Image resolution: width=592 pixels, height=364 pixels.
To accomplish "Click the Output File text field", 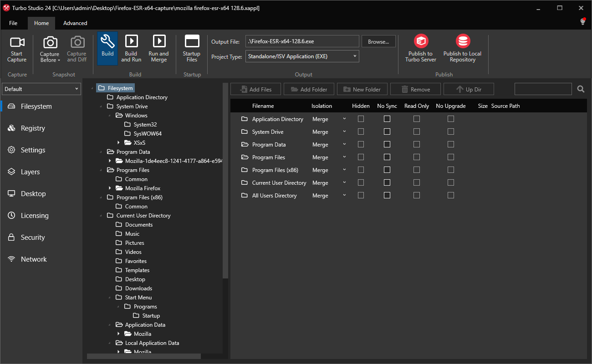I will pyautogui.click(x=302, y=41).
